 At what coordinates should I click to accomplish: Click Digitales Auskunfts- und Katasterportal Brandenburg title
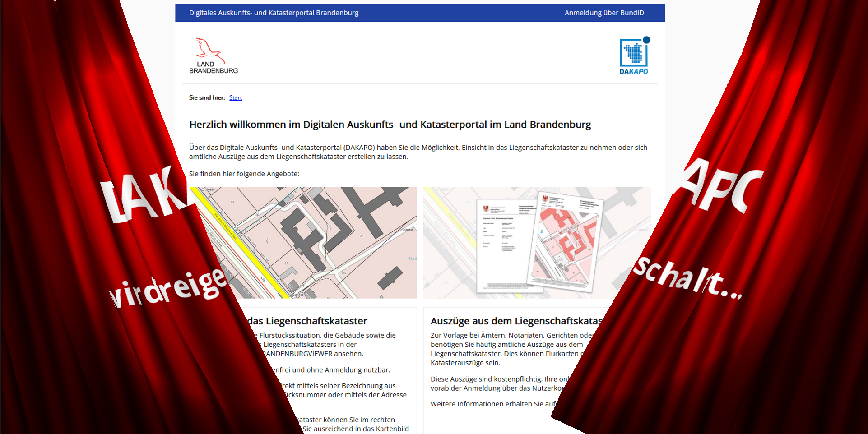pyautogui.click(x=274, y=13)
